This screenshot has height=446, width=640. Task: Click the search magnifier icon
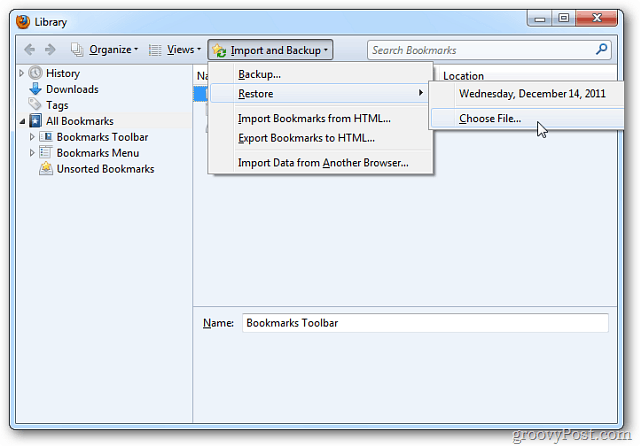pyautogui.click(x=601, y=49)
